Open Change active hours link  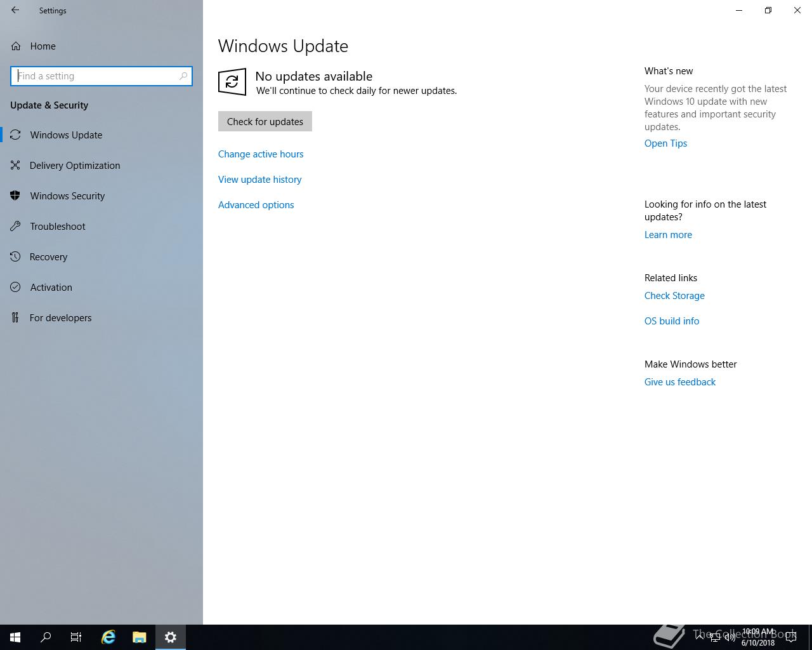click(261, 154)
